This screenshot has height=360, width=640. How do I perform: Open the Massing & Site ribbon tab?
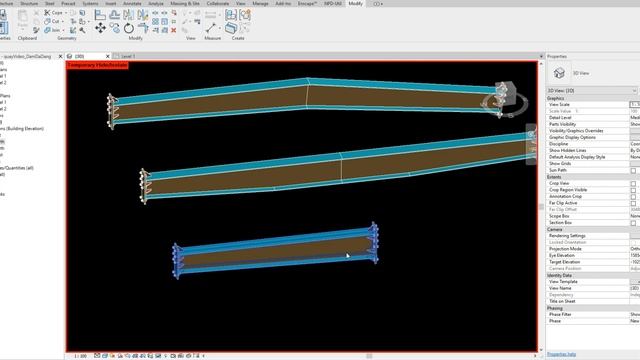[x=185, y=3]
